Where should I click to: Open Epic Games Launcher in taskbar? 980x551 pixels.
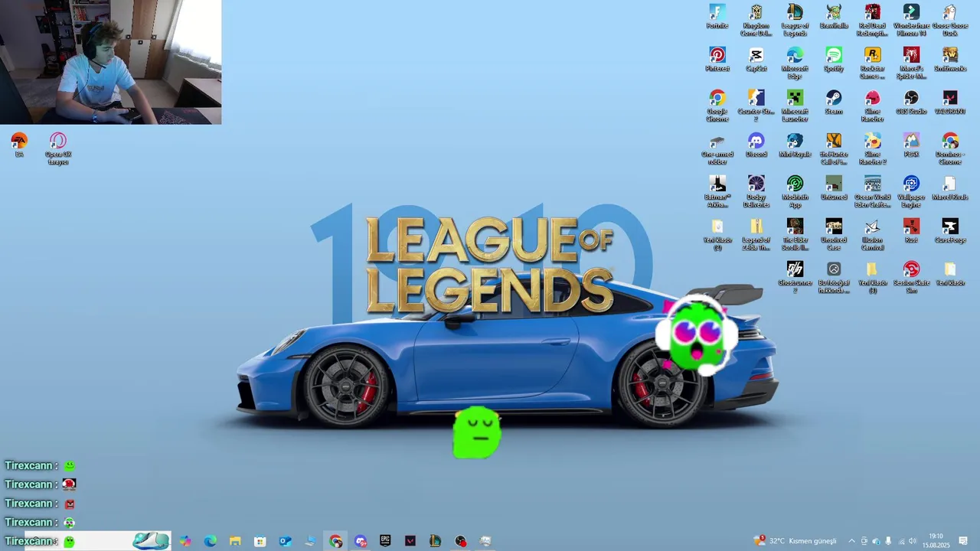coord(385,541)
